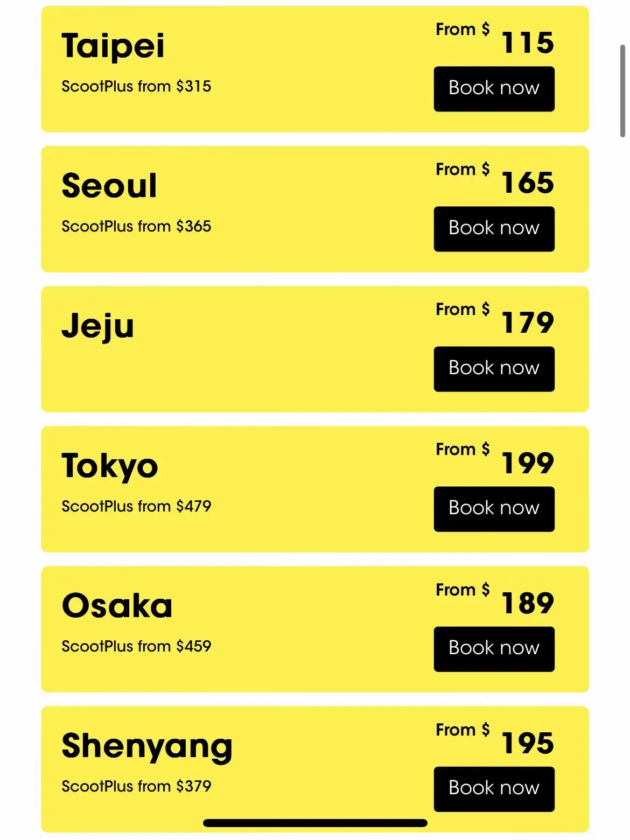Book now for Seoul flight
This screenshot has width=630, height=840.
[x=494, y=229]
